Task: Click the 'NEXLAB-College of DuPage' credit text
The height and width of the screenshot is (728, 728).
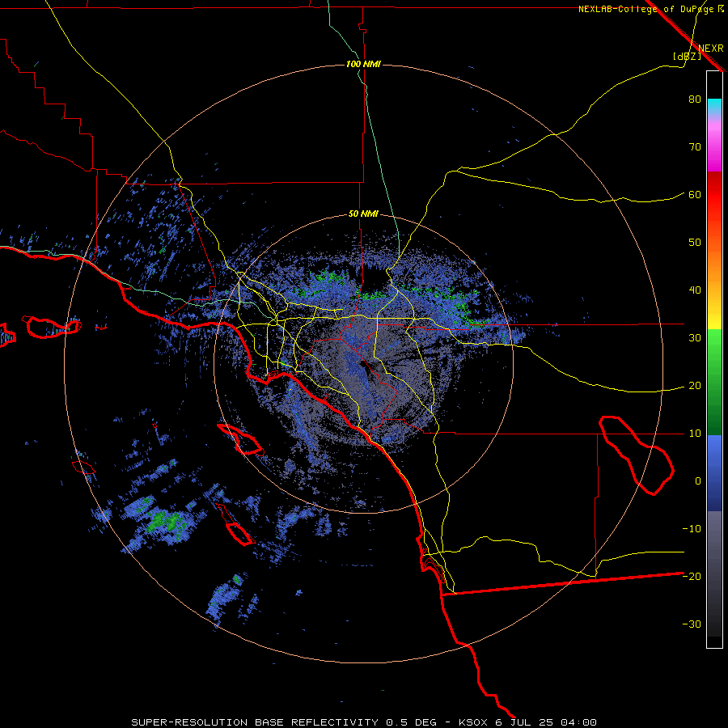Action: (647, 9)
